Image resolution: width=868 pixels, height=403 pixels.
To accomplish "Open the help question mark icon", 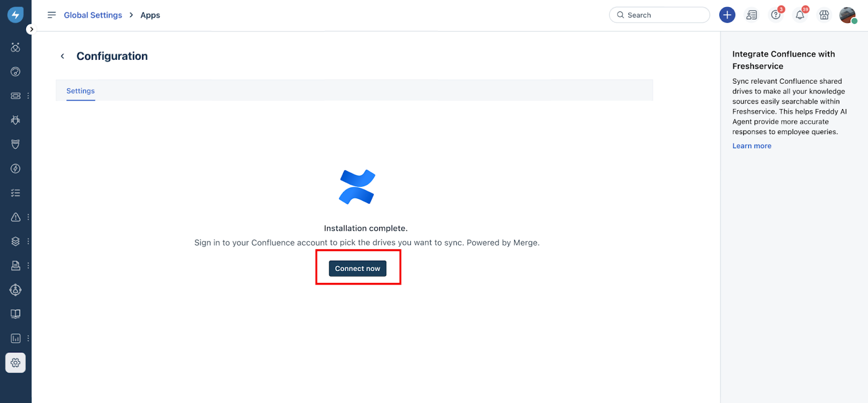I will (x=776, y=15).
